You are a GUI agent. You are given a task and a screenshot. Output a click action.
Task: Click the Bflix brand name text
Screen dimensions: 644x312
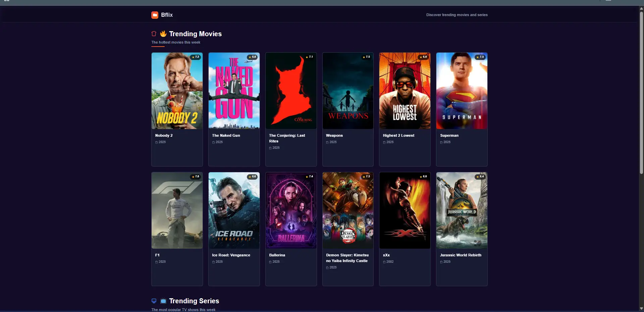[x=167, y=15]
